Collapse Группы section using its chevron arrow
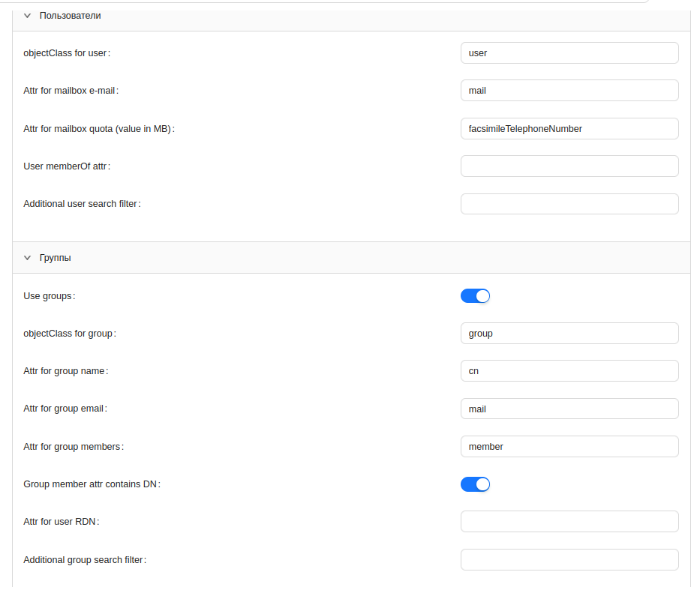This screenshot has width=700, height=593. pyautogui.click(x=28, y=257)
